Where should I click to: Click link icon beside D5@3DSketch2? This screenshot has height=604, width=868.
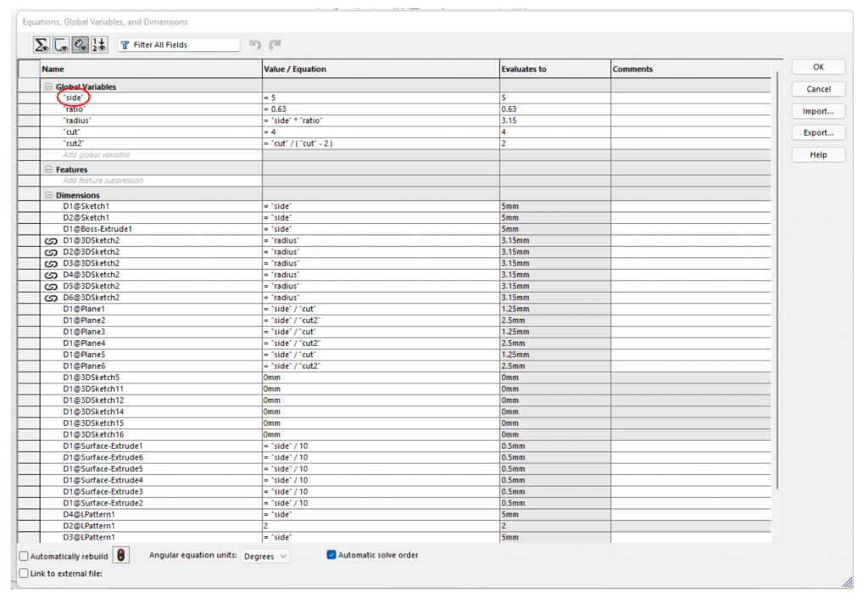pos(51,287)
